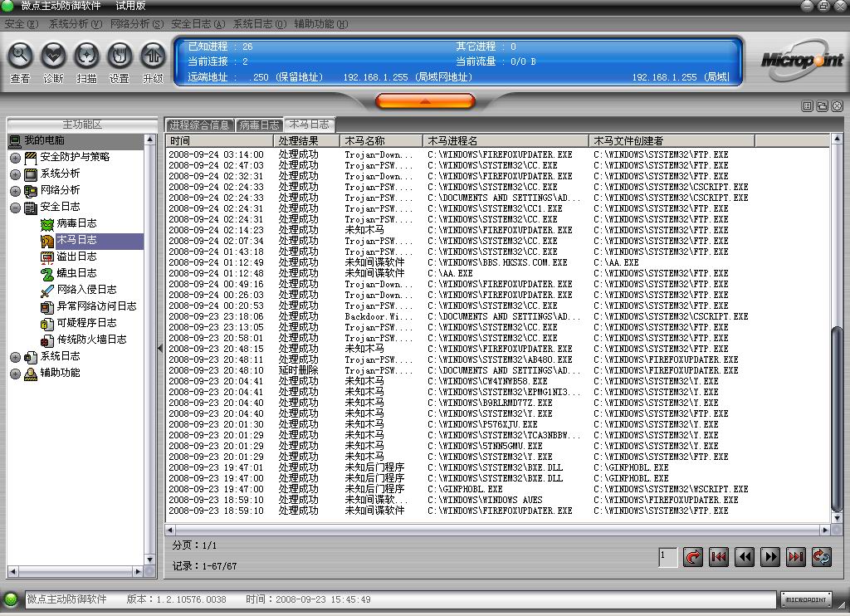Viewport: 850px width, 616px height.
Task: Open the 诊断 (Diagnose) heart icon
Action: click(53, 56)
